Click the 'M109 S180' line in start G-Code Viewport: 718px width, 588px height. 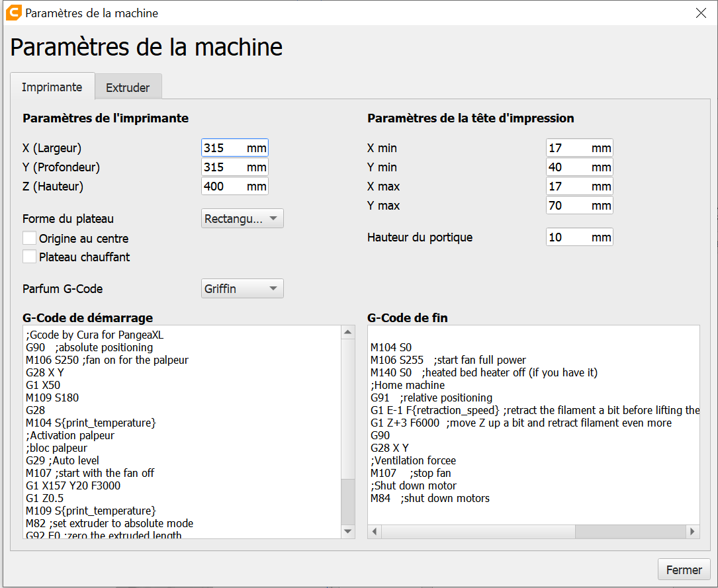[x=52, y=398]
